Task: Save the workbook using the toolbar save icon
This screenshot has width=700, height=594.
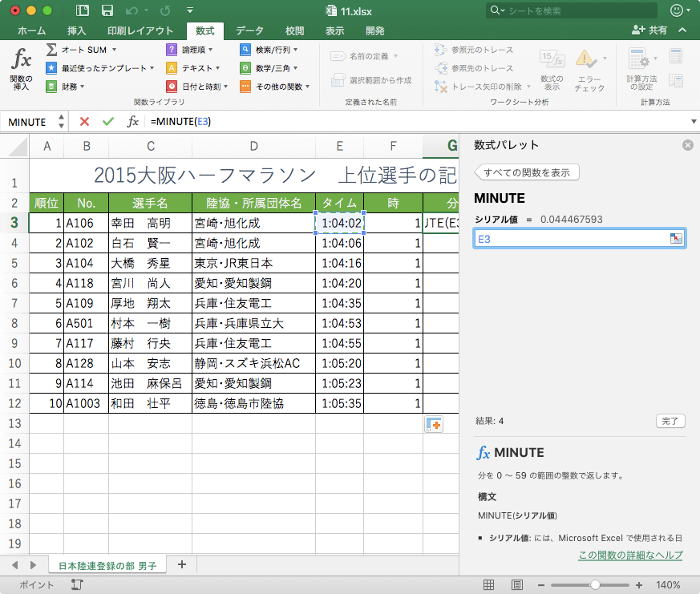Action: click(107, 11)
